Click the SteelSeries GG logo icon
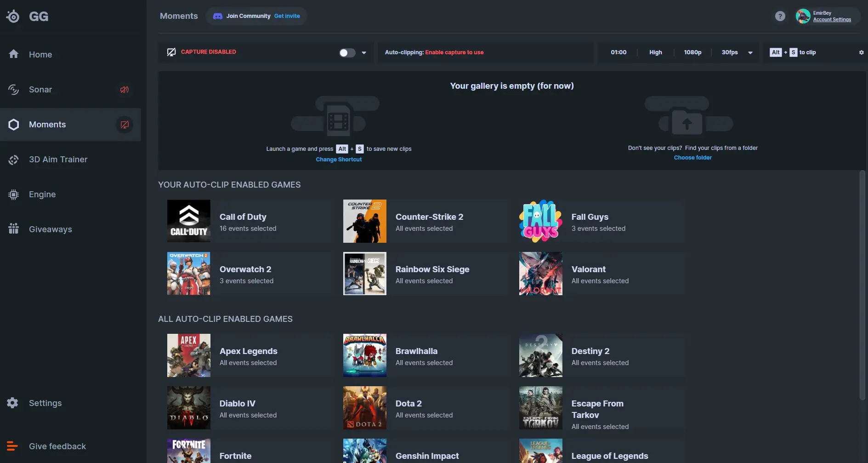The image size is (868, 463). coord(13,17)
